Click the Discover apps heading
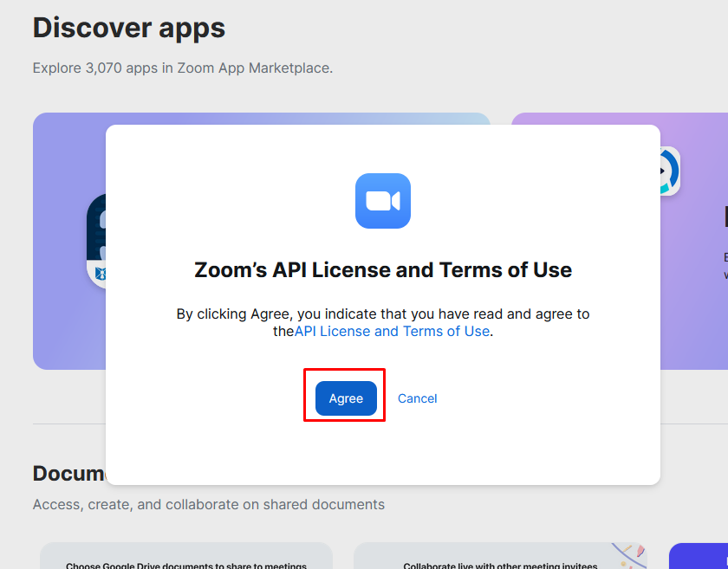 tap(129, 28)
